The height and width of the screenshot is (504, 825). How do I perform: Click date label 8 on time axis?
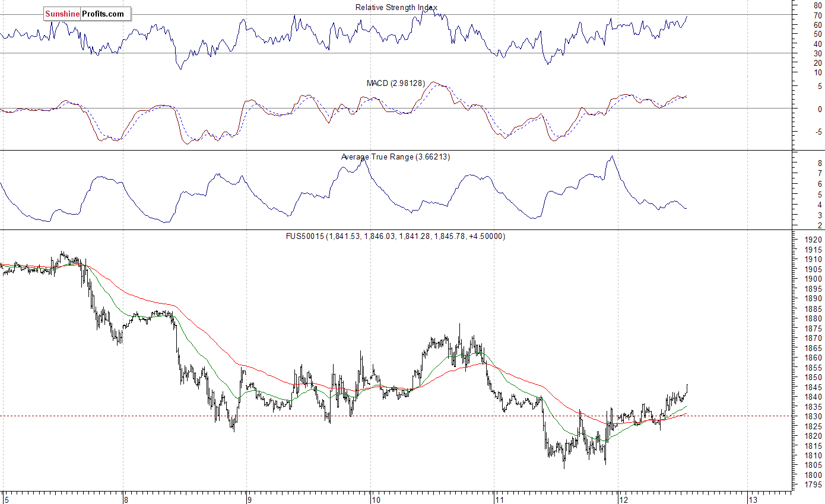(x=126, y=499)
